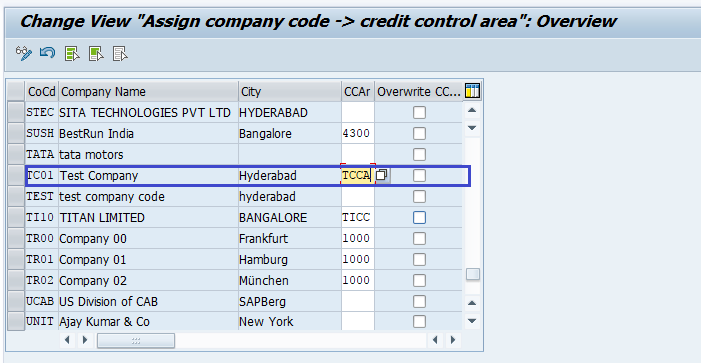Viewport: 701px width, 363px height.
Task: Tick Overwrite checkbox for test company code
Action: 419,197
